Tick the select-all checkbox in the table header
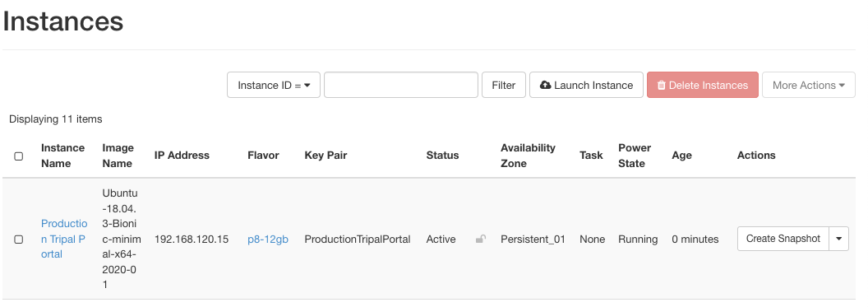The image size is (868, 307). pyautogui.click(x=18, y=156)
